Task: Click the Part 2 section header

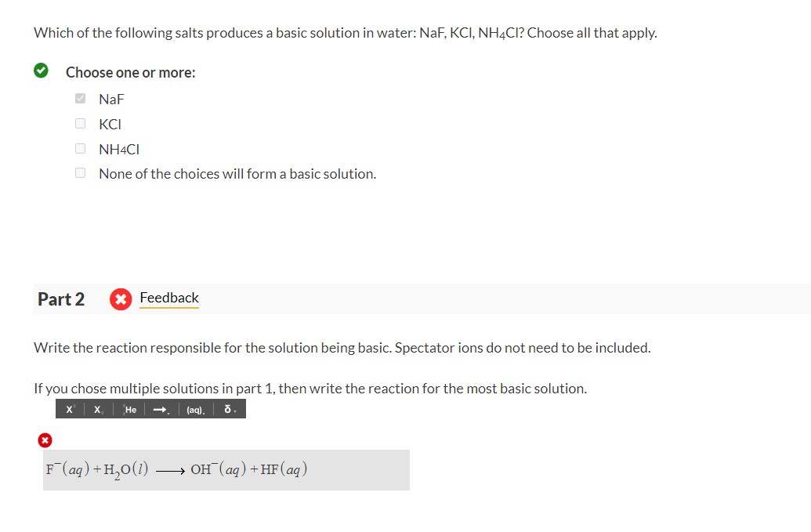Action: [61, 299]
